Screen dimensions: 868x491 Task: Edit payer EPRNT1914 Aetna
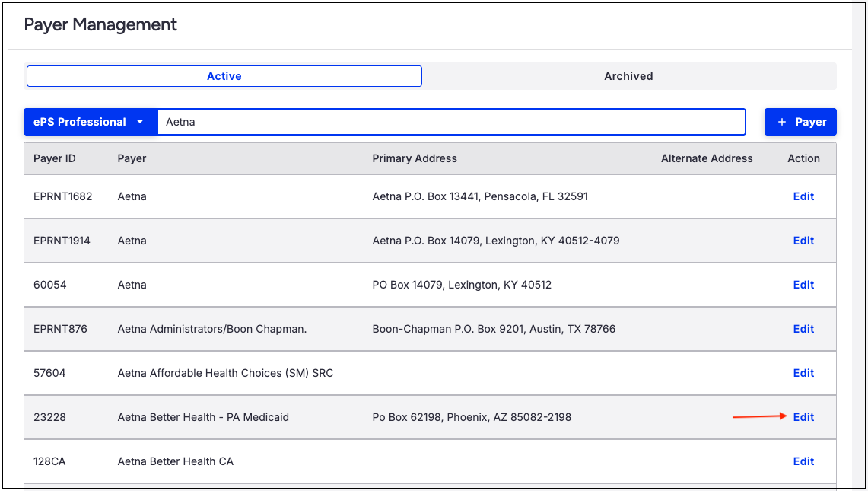803,241
